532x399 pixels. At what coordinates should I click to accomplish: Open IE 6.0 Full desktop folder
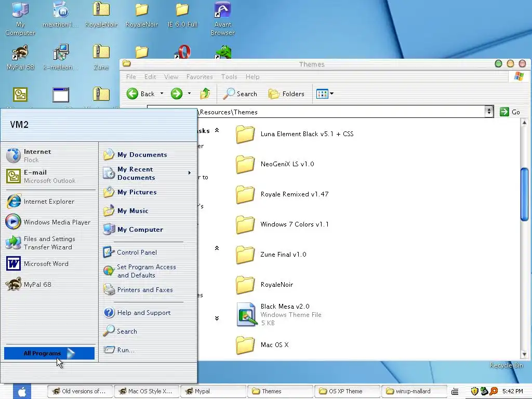182,16
